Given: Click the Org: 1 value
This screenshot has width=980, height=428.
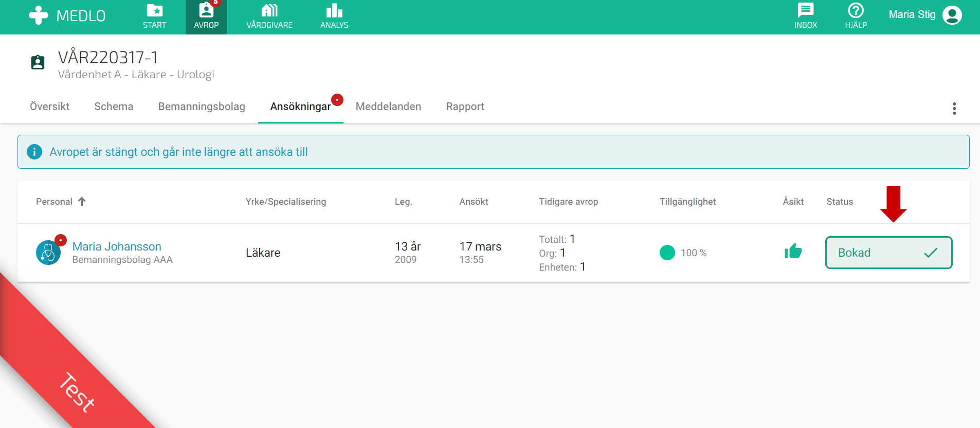Looking at the screenshot, I should pyautogui.click(x=552, y=253).
